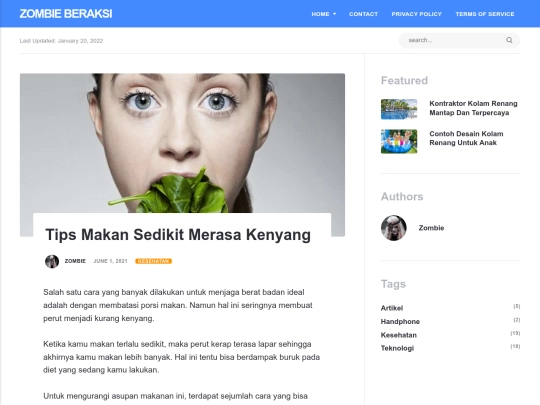Click the Tags section heading
Image resolution: width=540 pixels, height=405 pixels.
(x=393, y=284)
